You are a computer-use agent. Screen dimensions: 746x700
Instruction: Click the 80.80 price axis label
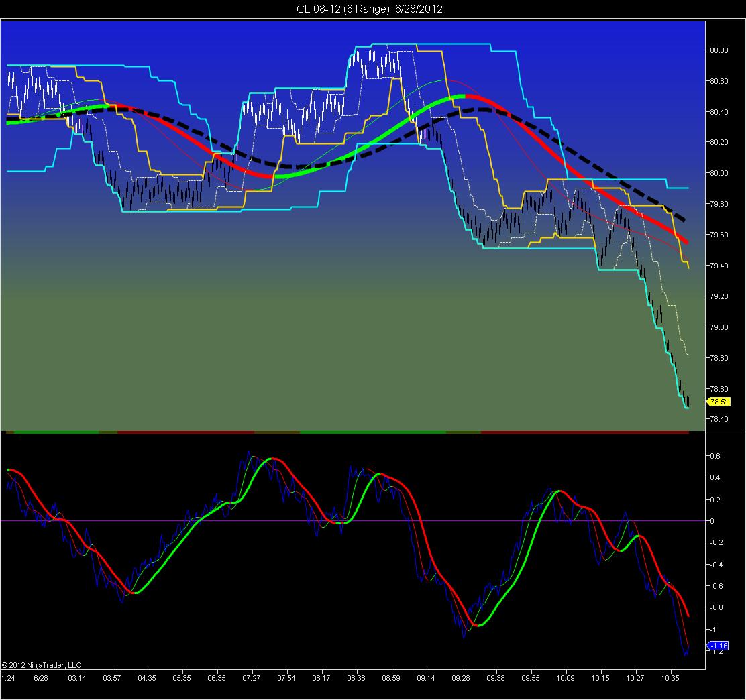coord(719,50)
